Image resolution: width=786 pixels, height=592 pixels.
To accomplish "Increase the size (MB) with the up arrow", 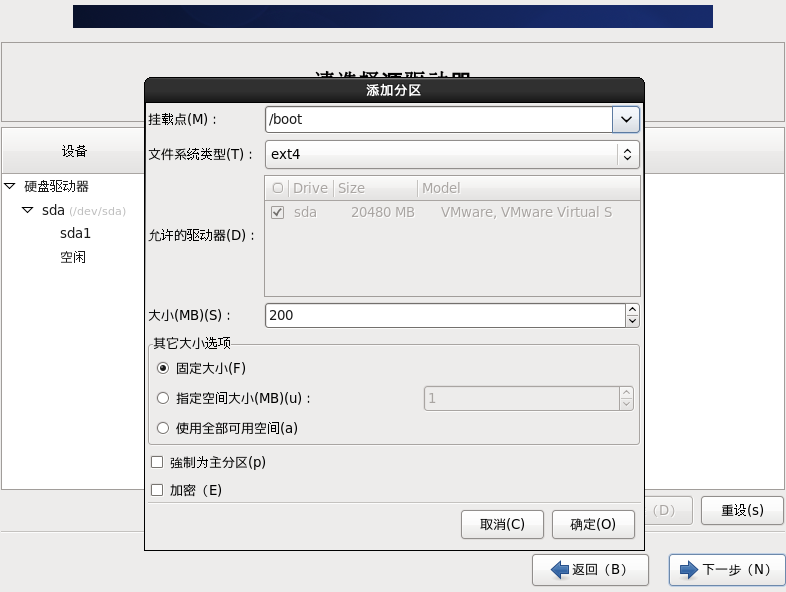I will pos(632,309).
